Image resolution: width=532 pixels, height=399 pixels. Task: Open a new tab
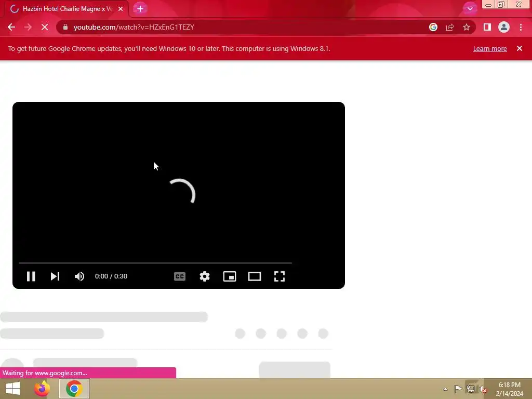140,9
